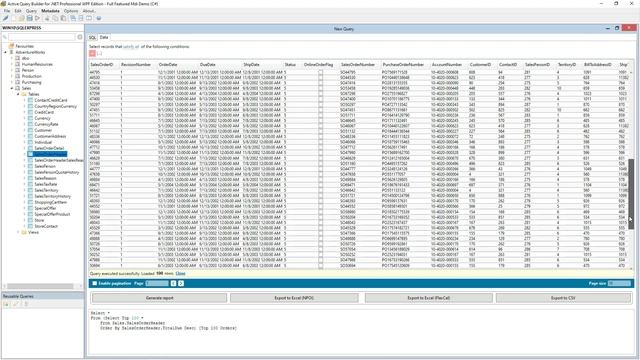Click the paste clipboard icon in toolbar
Screen dimensions: 640x360
coord(63,18)
